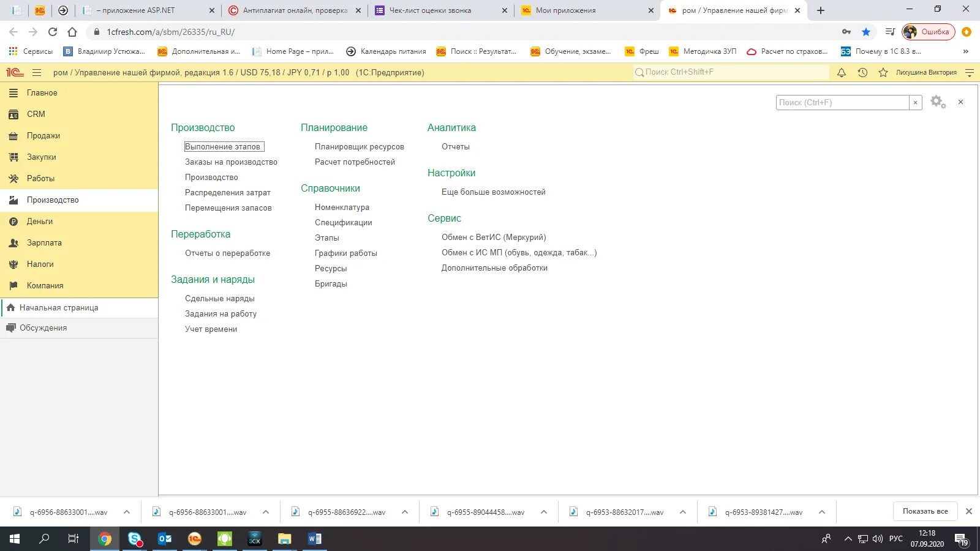Open Skype from the taskbar
Viewport: 980px width, 551px height.
tap(135, 539)
